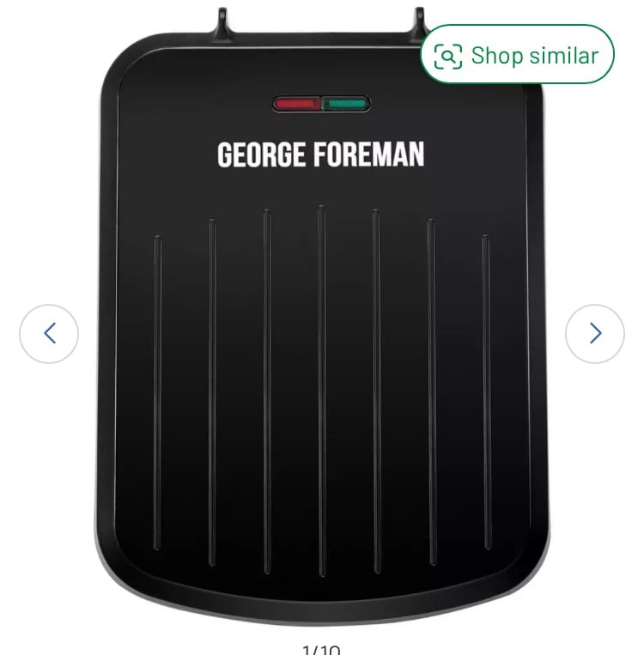Click the FOREMAN word on grill lid
The height and width of the screenshot is (655, 644).
[x=369, y=155]
